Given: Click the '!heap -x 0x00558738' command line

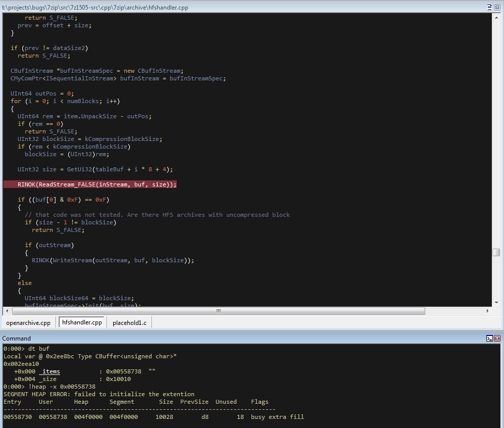Looking at the screenshot, I should (49, 387).
